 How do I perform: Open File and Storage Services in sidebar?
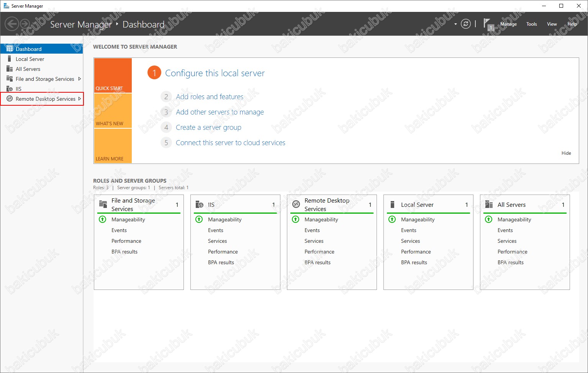tap(41, 79)
